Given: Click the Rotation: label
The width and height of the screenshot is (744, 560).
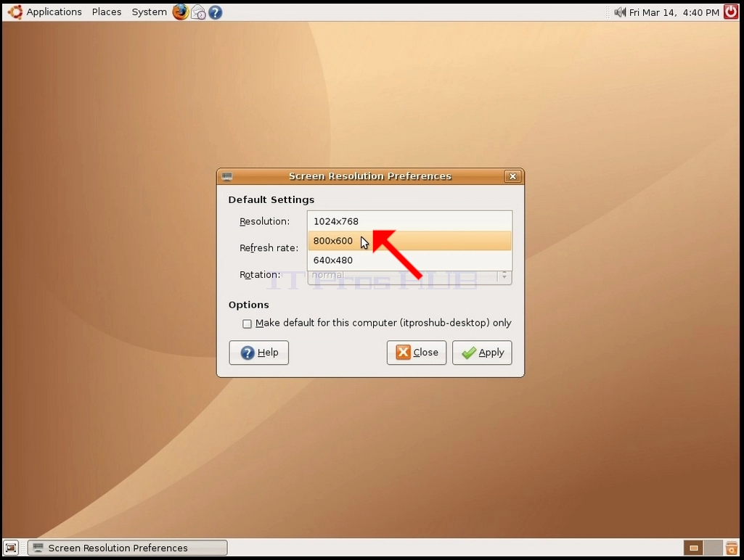Looking at the screenshot, I should pyautogui.click(x=260, y=274).
